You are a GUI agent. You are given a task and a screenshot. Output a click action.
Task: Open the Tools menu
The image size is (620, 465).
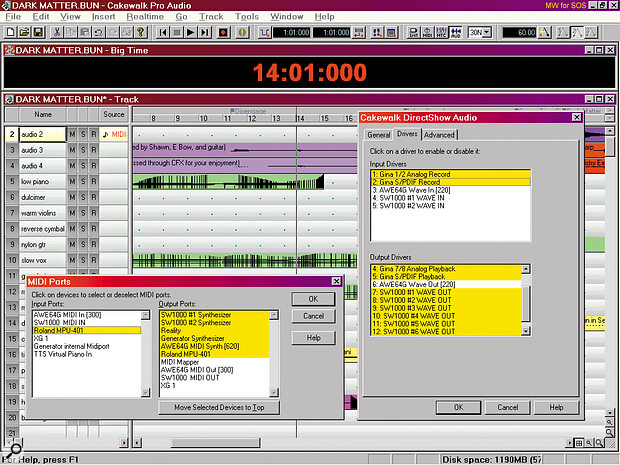[247, 17]
